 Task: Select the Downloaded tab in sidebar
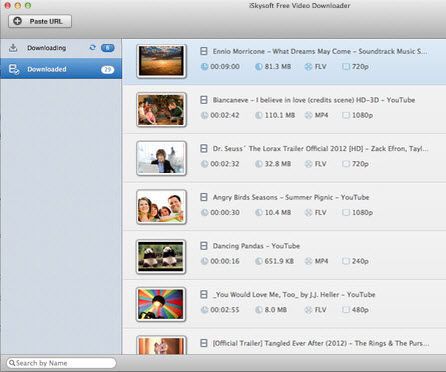click(x=61, y=69)
